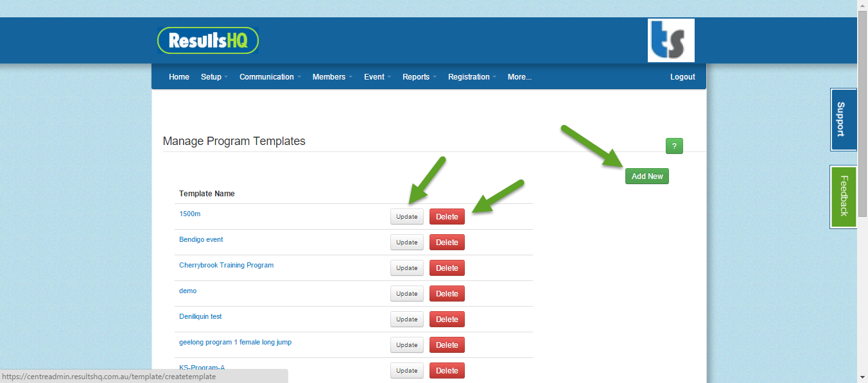Open the Support side panel
Screen dimensions: 868x383
pos(843,120)
